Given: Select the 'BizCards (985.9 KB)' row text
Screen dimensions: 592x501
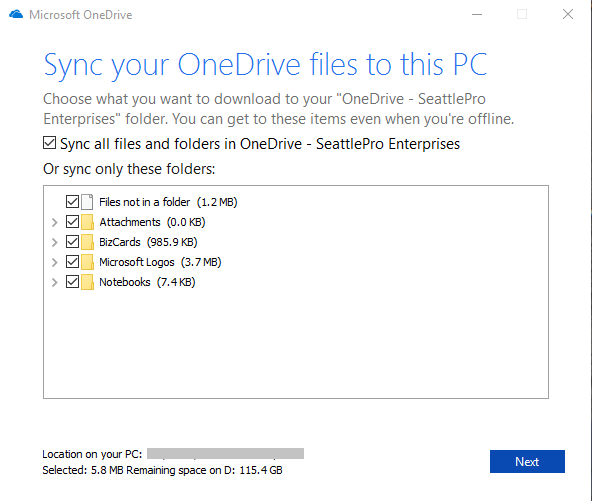Looking at the screenshot, I should (148, 242).
